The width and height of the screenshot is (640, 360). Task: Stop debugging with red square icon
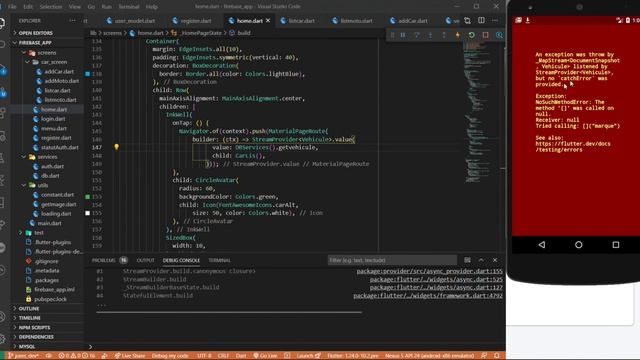(x=485, y=35)
